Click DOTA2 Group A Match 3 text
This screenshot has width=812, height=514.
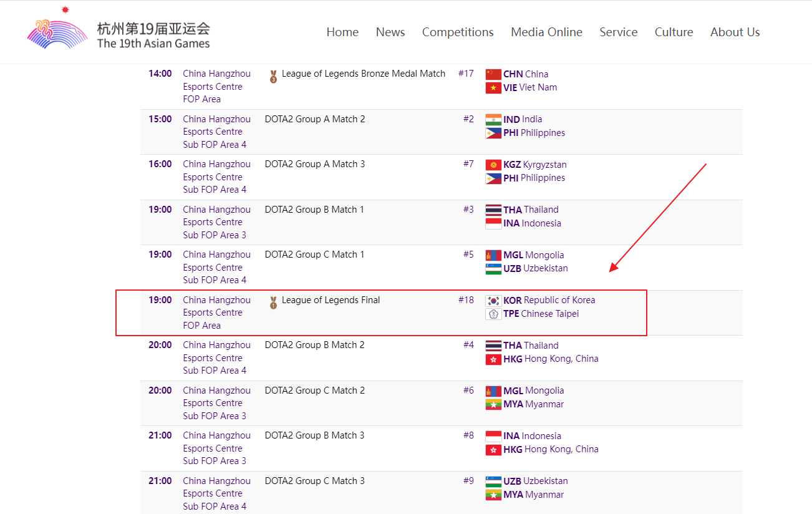(x=315, y=164)
